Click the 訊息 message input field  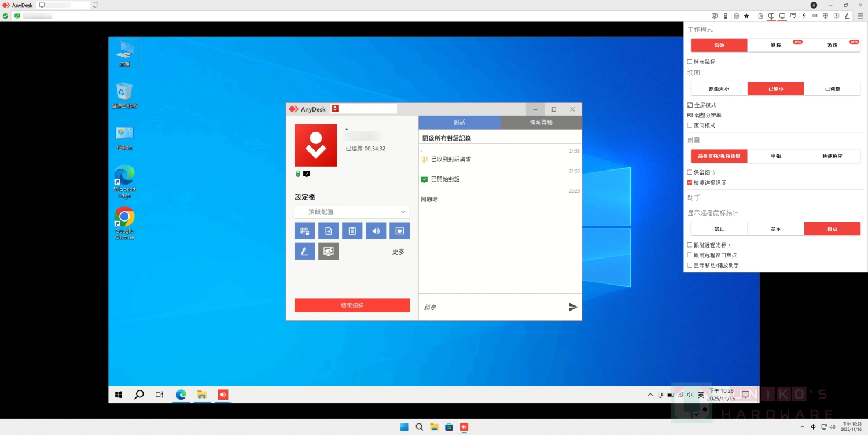point(492,307)
